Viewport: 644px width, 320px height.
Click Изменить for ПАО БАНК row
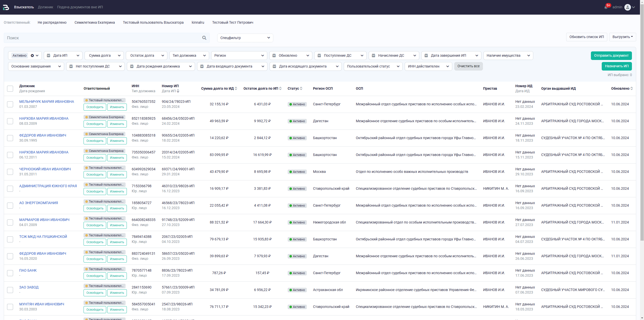[117, 276]
